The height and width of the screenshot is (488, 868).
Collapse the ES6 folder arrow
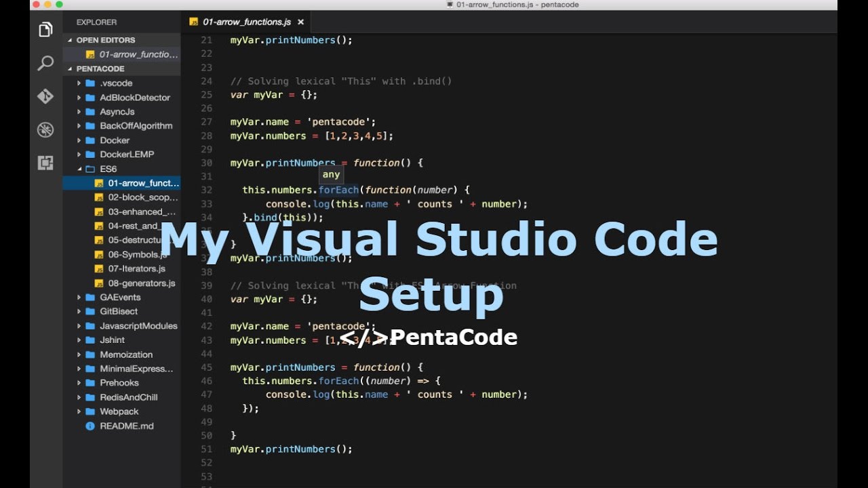click(79, 169)
